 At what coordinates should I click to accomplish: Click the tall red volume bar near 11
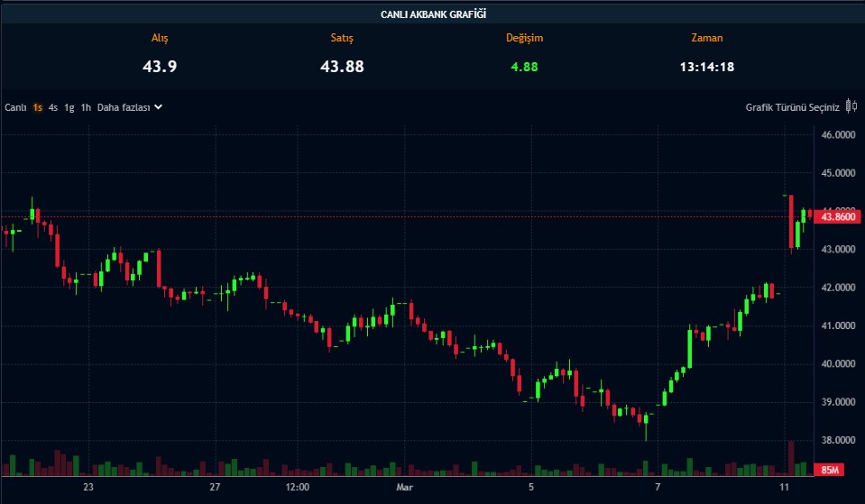(791, 458)
